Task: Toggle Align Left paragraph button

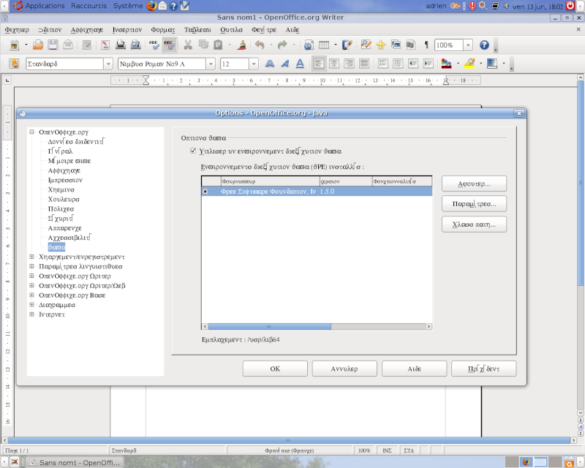Action: [318, 64]
